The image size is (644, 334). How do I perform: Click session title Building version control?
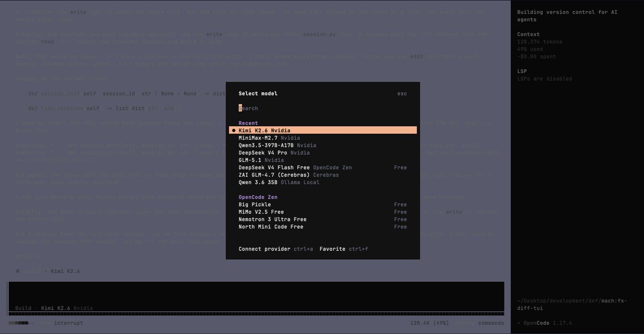[x=567, y=16]
